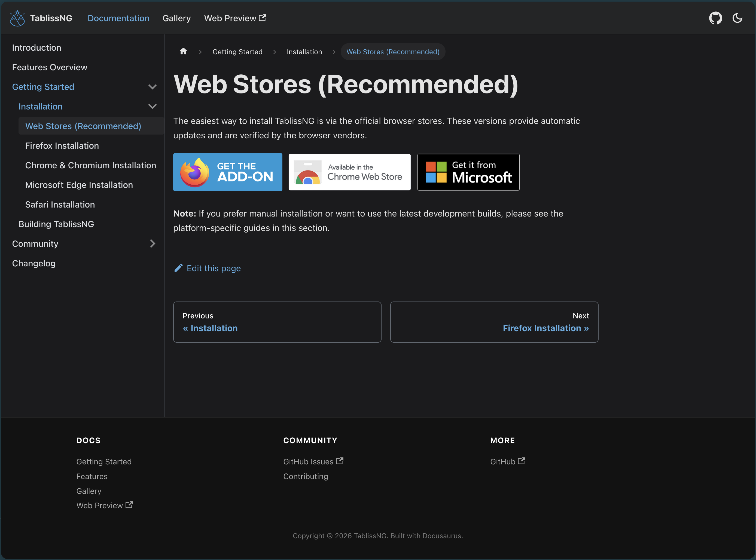Click the TablissNG mountain logo icon
This screenshot has height=560, width=756.
tap(17, 18)
